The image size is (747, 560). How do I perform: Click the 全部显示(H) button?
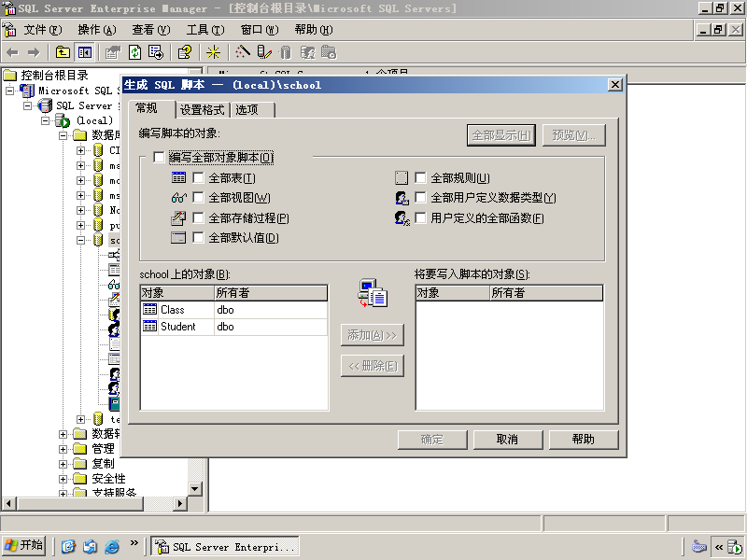pos(501,135)
